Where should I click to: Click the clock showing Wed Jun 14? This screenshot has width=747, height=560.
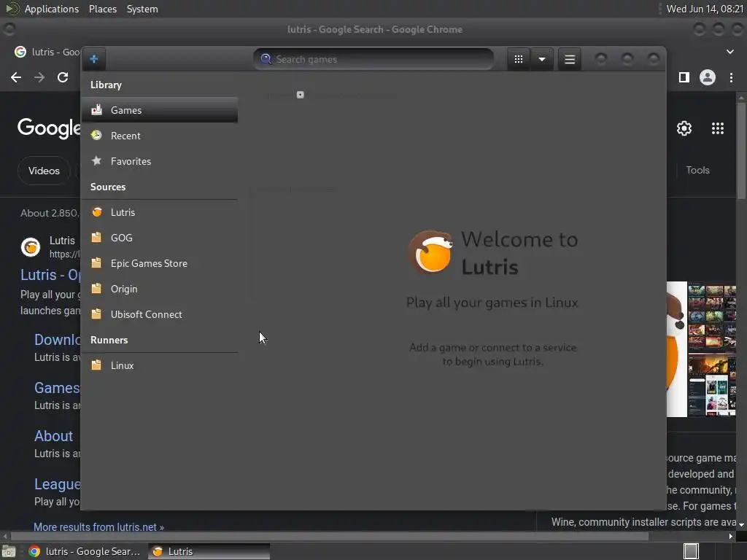705,9
